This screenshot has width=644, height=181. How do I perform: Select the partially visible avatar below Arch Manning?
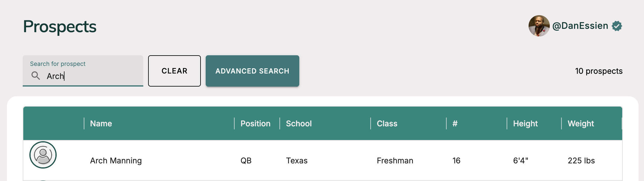(x=43, y=179)
